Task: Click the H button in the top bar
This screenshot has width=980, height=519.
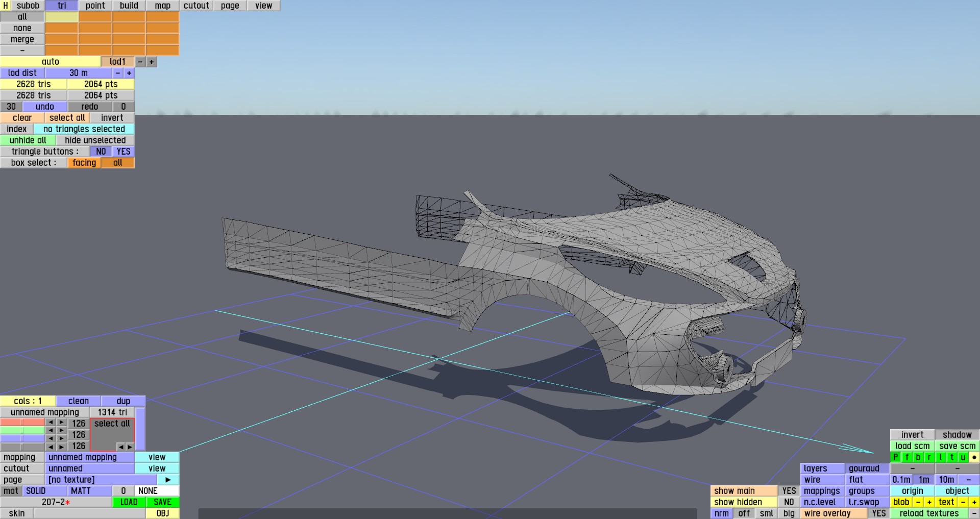Action: click(6, 6)
